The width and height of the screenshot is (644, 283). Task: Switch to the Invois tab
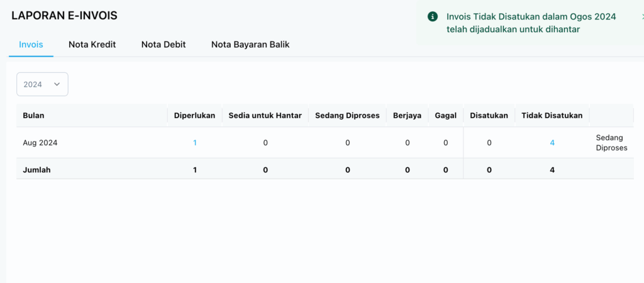[31, 45]
